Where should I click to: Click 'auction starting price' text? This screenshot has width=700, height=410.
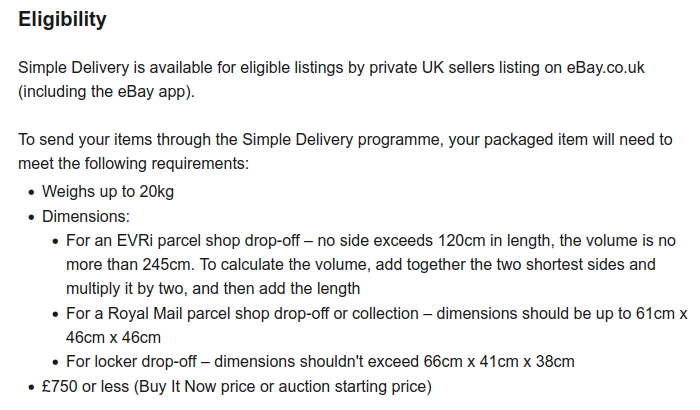click(353, 387)
